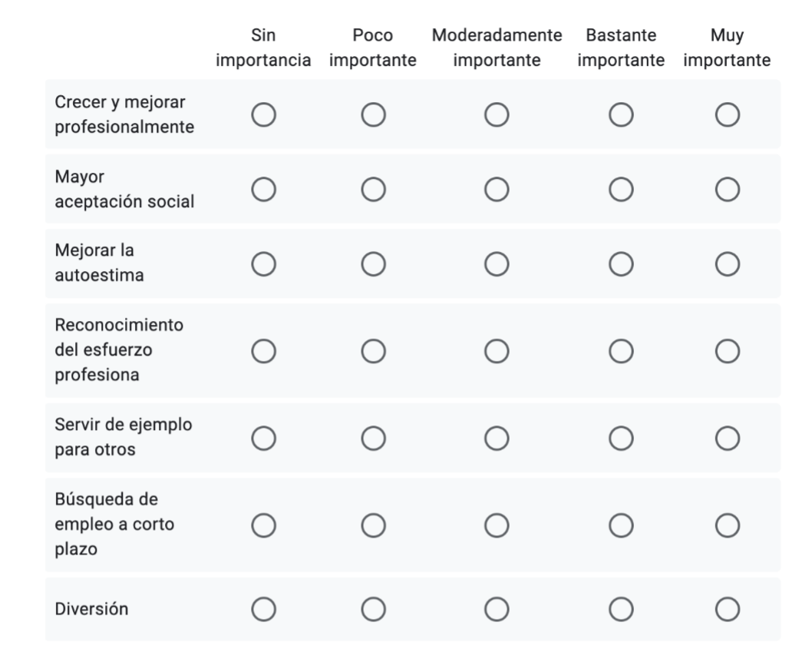Mark Reconocimiento del esfuerzo as 'Poco importante'
812x662 pixels.
pos(373,351)
